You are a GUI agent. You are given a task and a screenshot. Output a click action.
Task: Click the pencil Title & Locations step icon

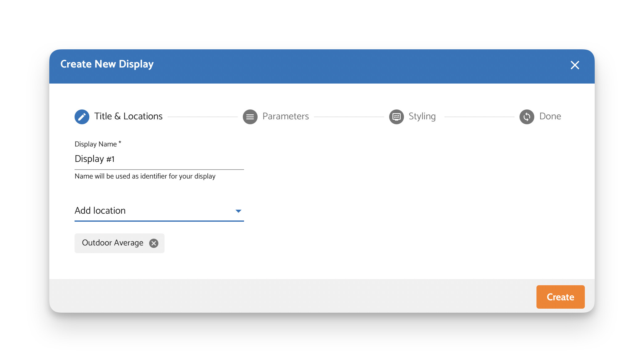82,117
